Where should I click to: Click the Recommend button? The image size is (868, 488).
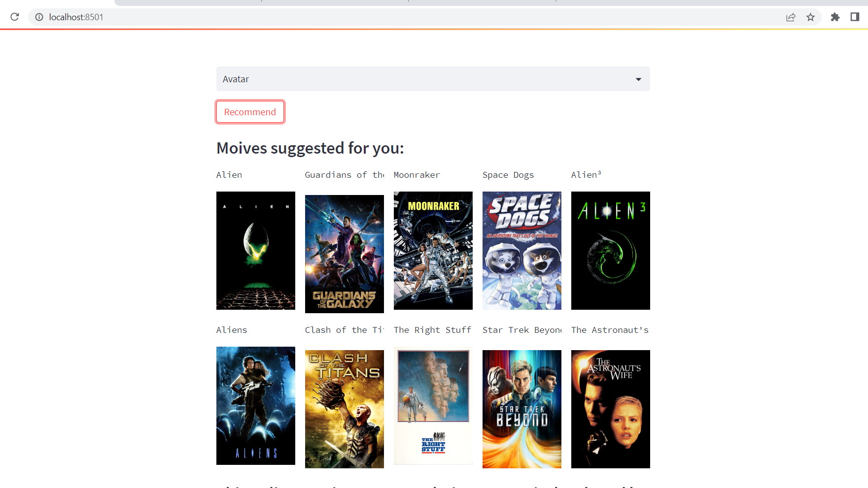point(250,112)
